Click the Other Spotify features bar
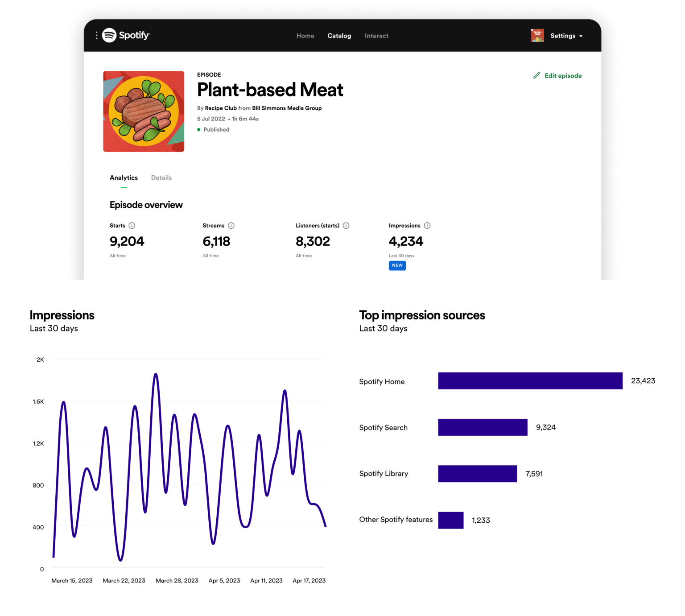This screenshot has width=685, height=616. click(x=451, y=520)
